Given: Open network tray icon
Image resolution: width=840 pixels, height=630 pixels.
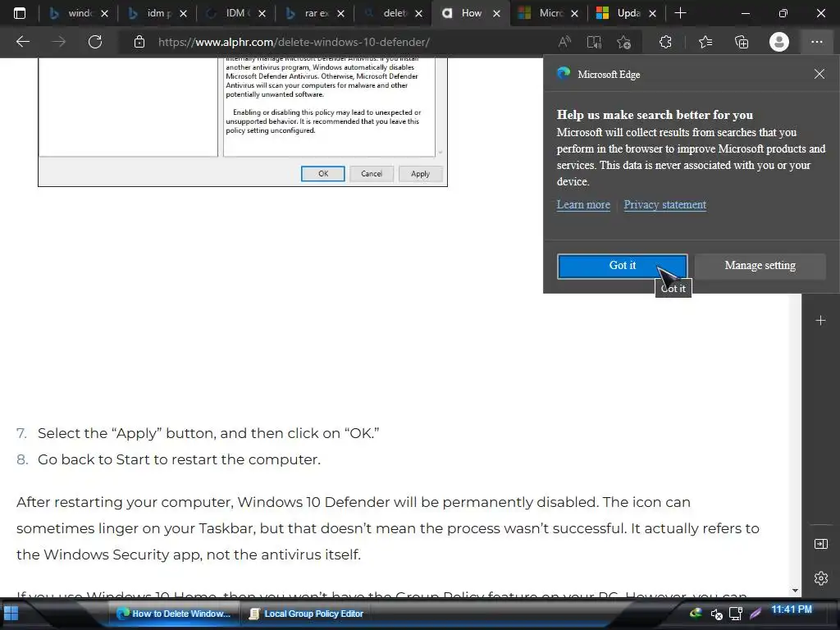Looking at the screenshot, I should pos(736,614).
